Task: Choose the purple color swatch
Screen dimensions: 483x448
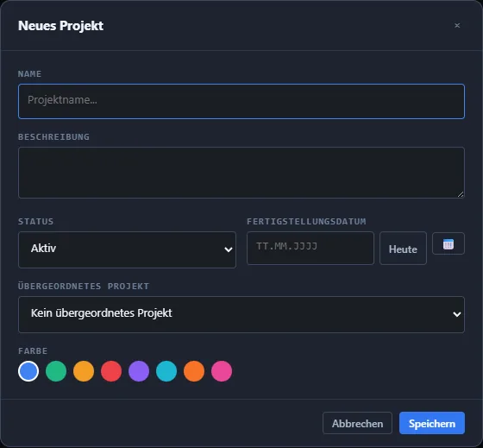Action: [139, 371]
